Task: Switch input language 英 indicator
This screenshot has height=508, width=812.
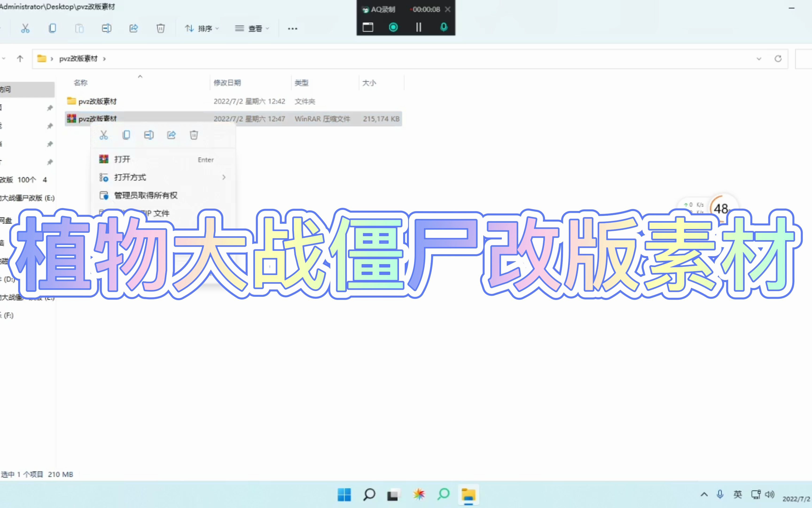Action: pyautogui.click(x=738, y=494)
